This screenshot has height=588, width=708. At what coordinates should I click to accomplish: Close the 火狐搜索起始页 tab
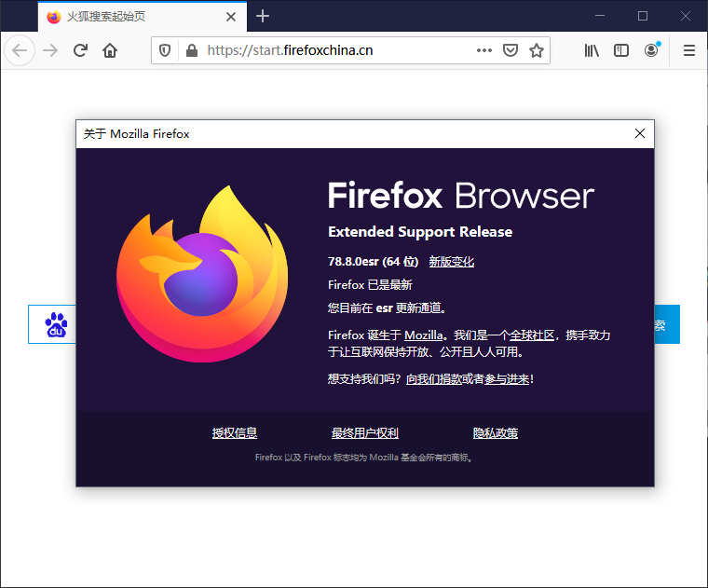click(x=231, y=17)
